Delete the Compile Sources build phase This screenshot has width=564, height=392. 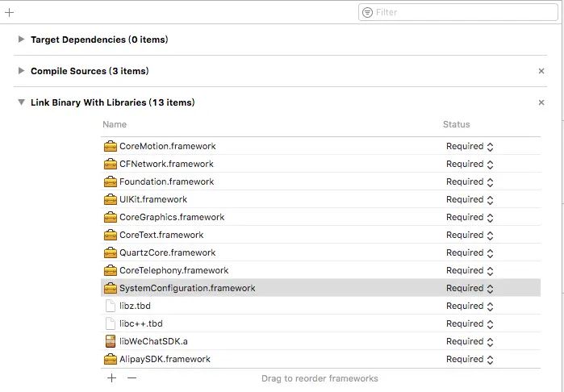tap(541, 71)
